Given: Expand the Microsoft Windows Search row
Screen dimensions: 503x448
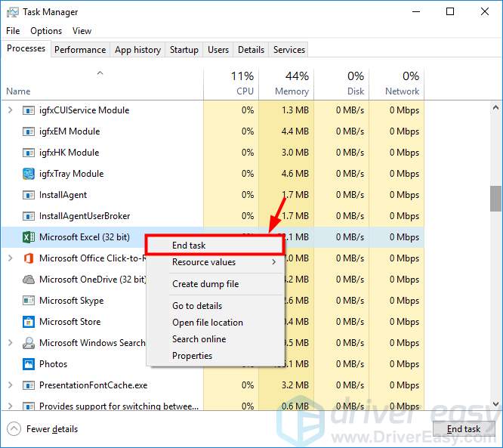Looking at the screenshot, I should pyautogui.click(x=10, y=343).
